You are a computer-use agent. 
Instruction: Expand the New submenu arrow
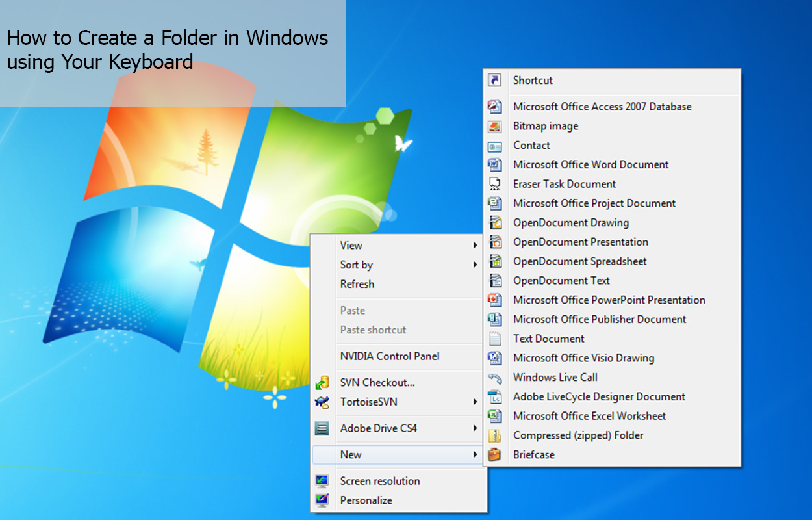[x=476, y=455]
